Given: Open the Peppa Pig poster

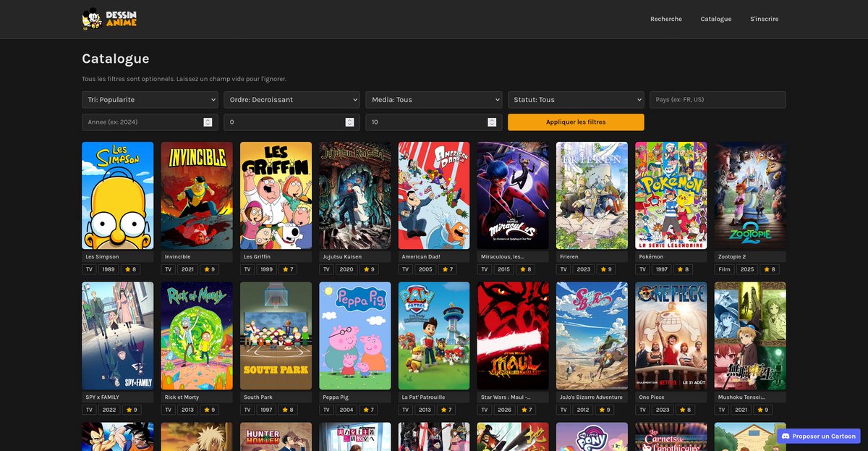Looking at the screenshot, I should [355, 336].
